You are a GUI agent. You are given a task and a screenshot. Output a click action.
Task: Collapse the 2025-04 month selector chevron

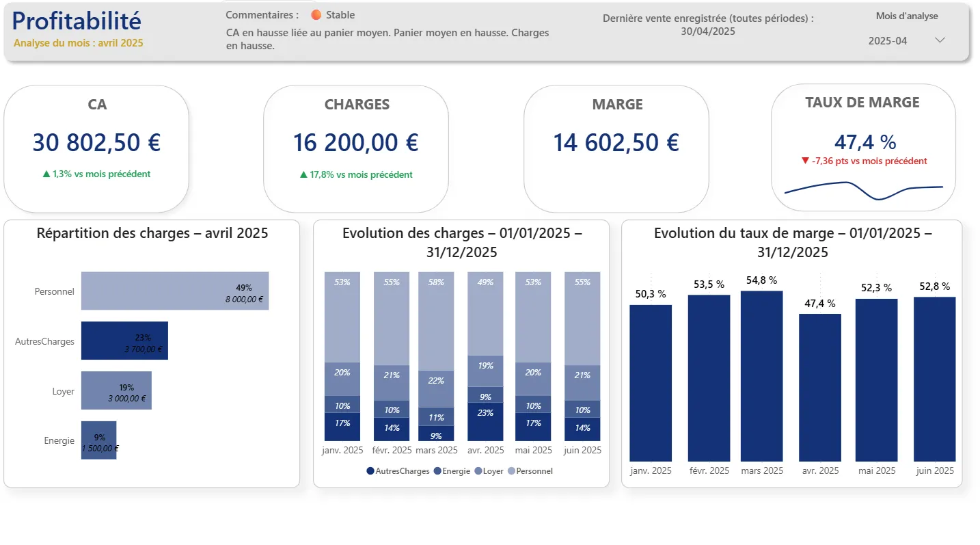pyautogui.click(x=940, y=40)
